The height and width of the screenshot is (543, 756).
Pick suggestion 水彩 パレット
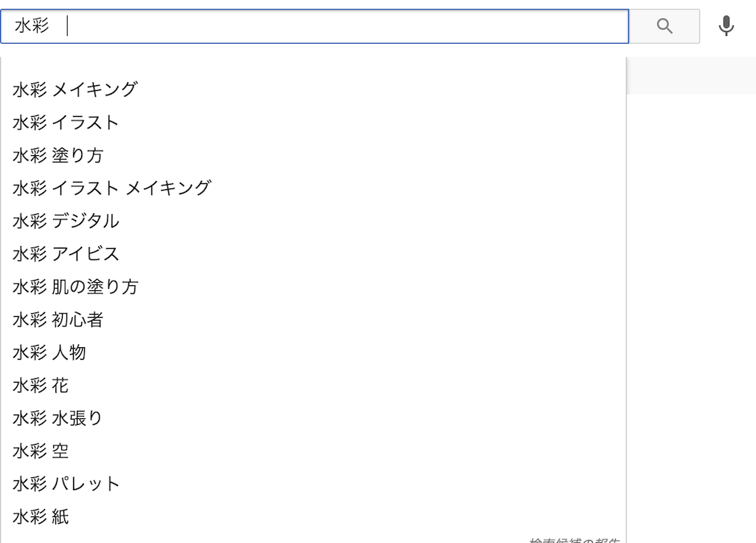[66, 484]
